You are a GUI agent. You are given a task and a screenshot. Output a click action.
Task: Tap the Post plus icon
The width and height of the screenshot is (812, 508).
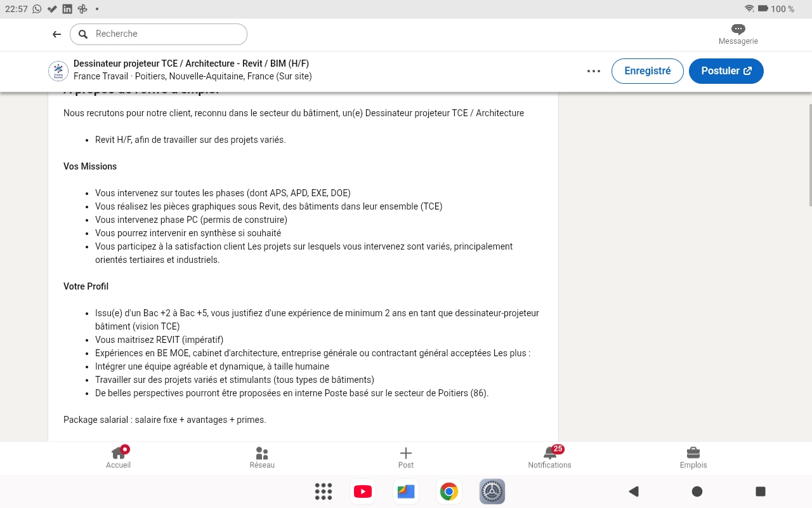pos(405,453)
